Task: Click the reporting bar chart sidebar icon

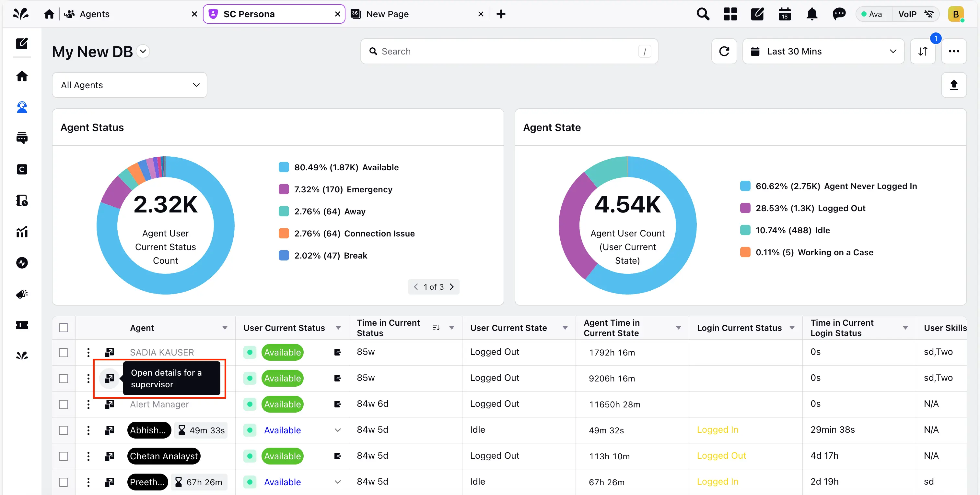Action: point(22,232)
